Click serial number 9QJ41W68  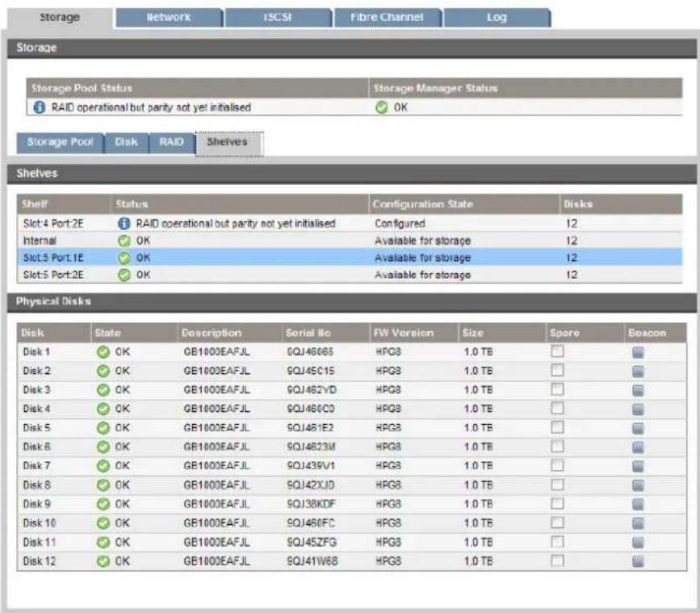pos(312,561)
